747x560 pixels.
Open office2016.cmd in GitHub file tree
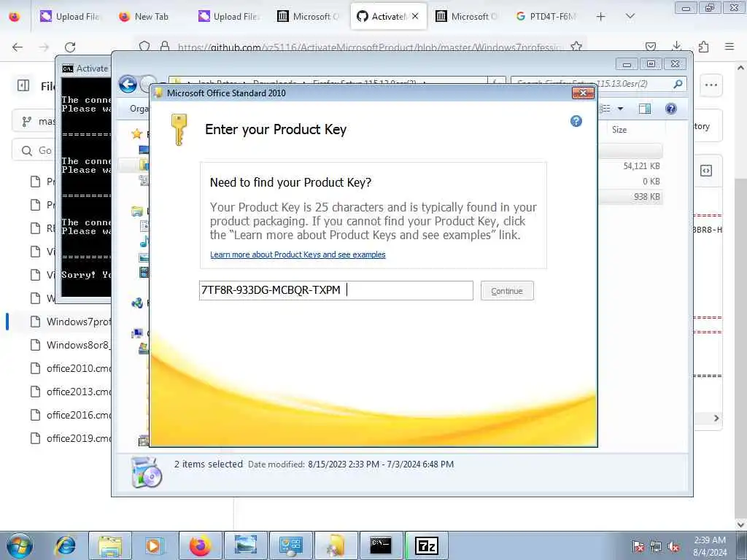71,415
